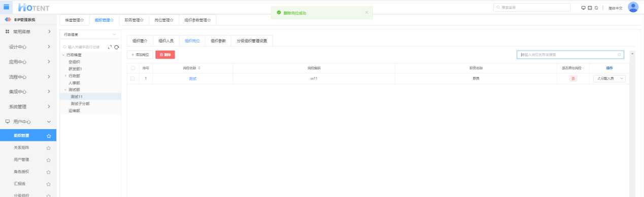Click the 添加岗位 button

[140, 54]
